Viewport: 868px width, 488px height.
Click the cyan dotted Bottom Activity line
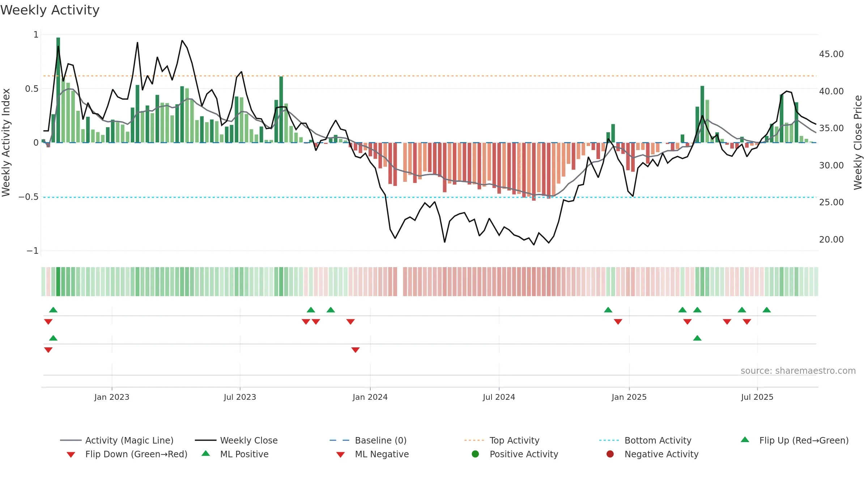pyautogui.click(x=430, y=197)
